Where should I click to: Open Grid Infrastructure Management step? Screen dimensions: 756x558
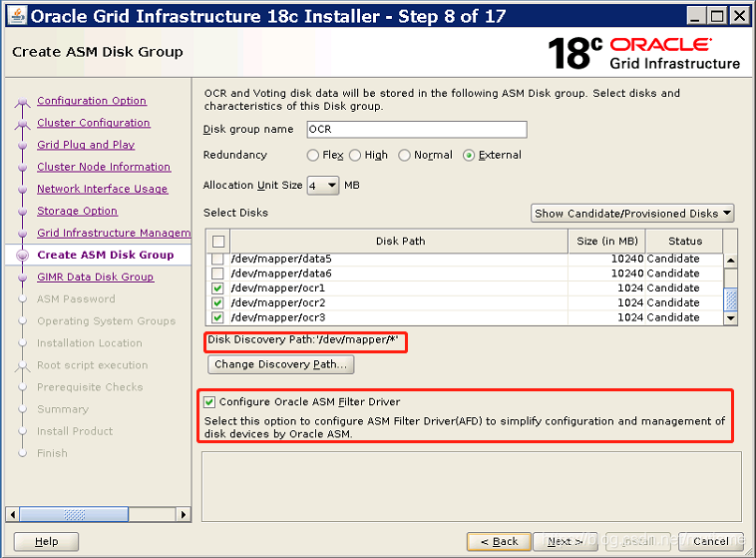(x=114, y=233)
